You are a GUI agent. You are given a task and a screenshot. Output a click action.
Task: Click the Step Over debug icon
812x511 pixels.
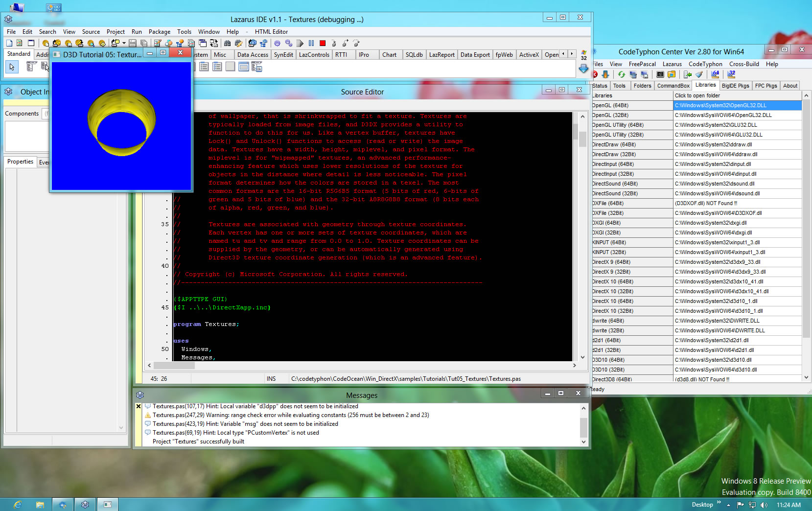[x=345, y=43]
